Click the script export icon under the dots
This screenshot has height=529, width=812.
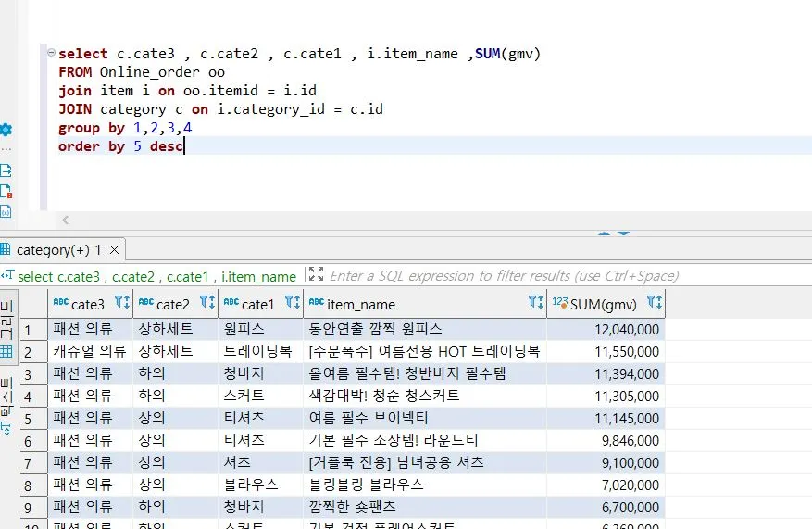coord(6,170)
